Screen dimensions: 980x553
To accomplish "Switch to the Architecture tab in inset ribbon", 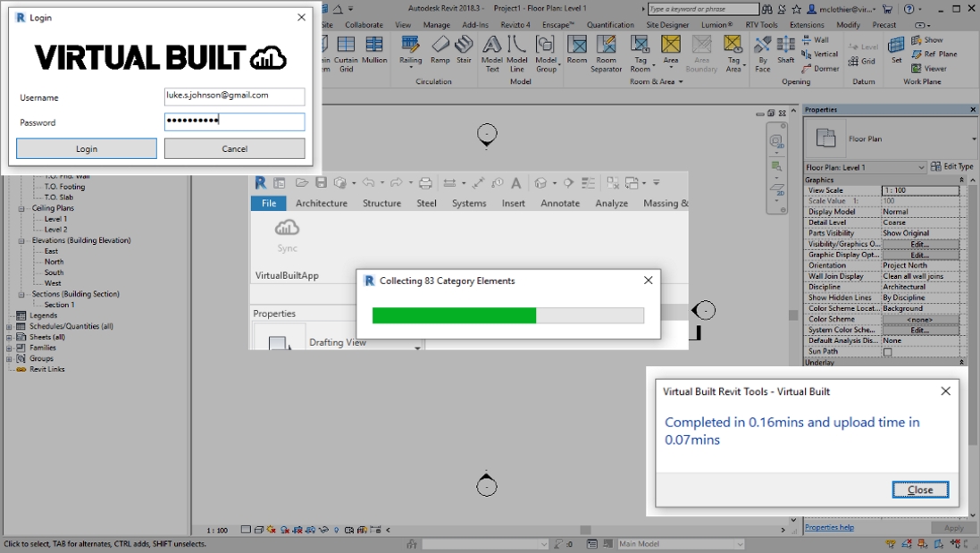I will (322, 203).
